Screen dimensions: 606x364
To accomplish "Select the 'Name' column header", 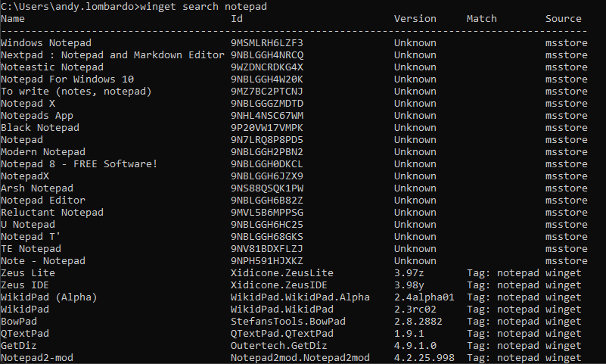I will point(13,19).
